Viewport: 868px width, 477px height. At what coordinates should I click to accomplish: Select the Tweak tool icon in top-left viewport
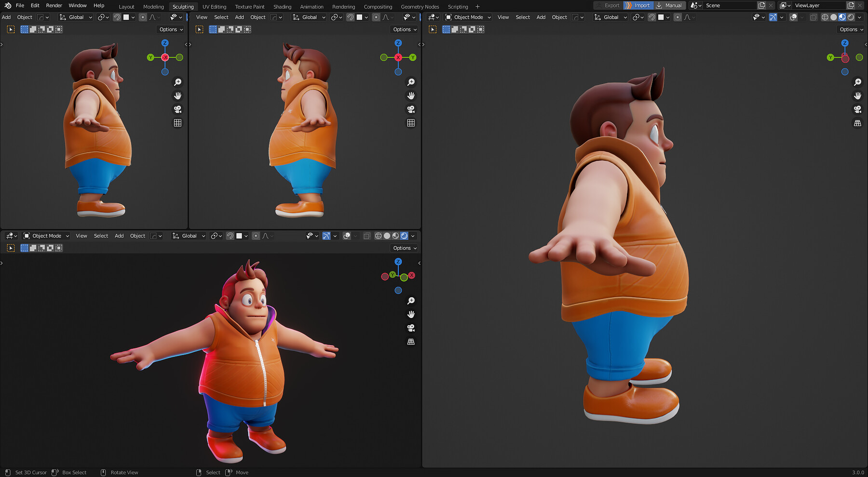click(x=11, y=29)
